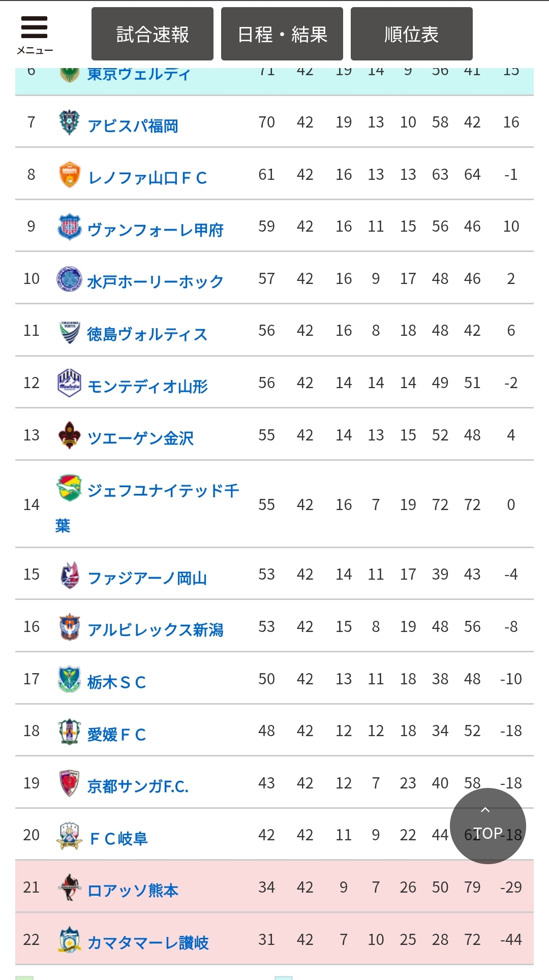Open the ファジアーノ岡山 team link
This screenshot has height=980, width=549.
(x=147, y=578)
